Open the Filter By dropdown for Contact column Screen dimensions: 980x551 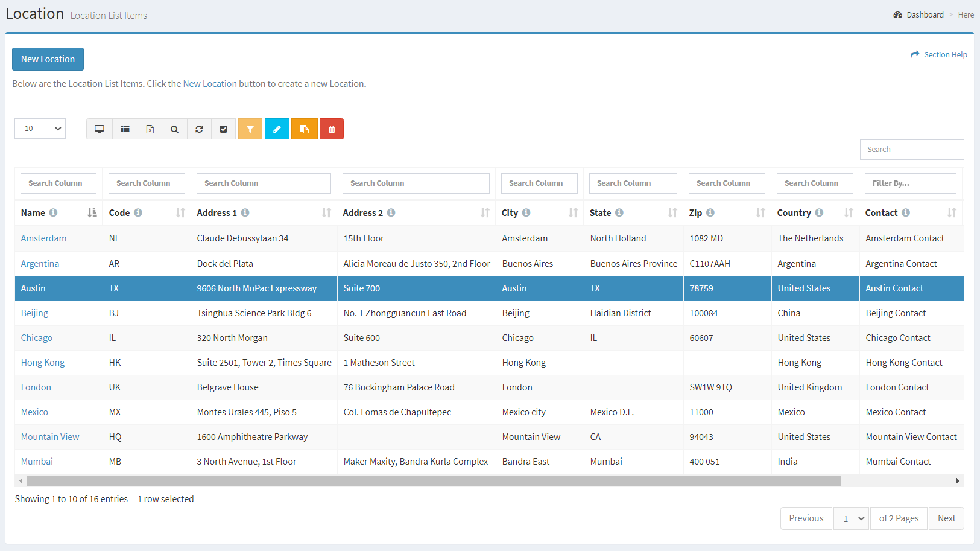[x=911, y=183]
